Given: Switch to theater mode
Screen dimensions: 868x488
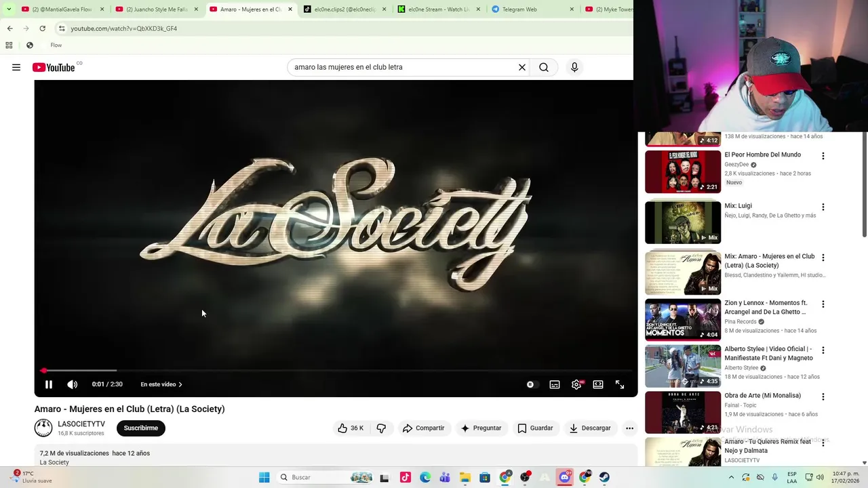Looking at the screenshot, I should click(x=598, y=384).
